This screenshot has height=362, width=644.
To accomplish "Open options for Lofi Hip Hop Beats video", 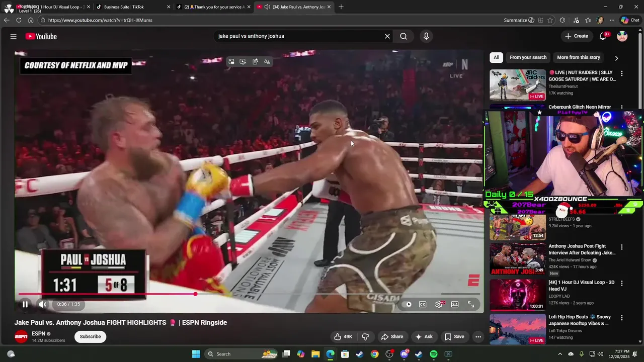I will point(621,318).
